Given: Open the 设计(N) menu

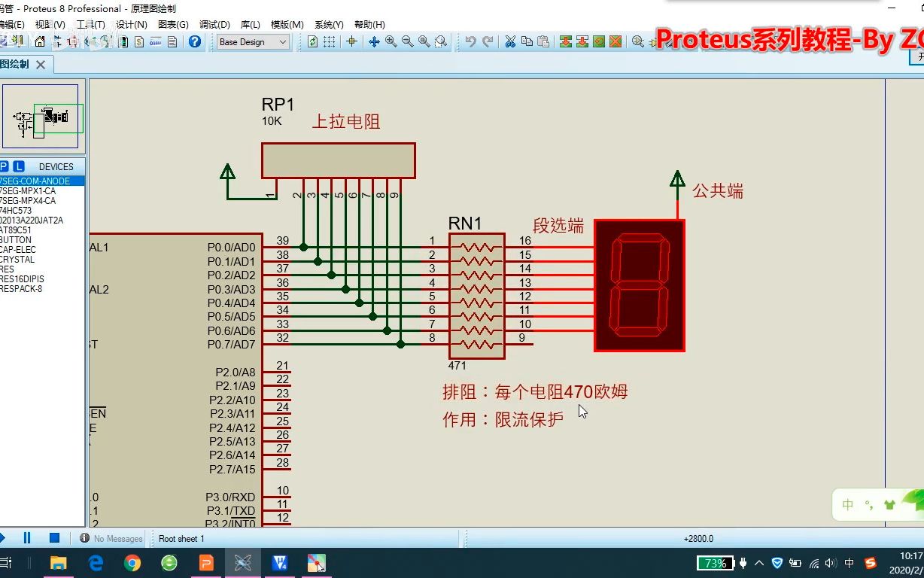Looking at the screenshot, I should (131, 24).
